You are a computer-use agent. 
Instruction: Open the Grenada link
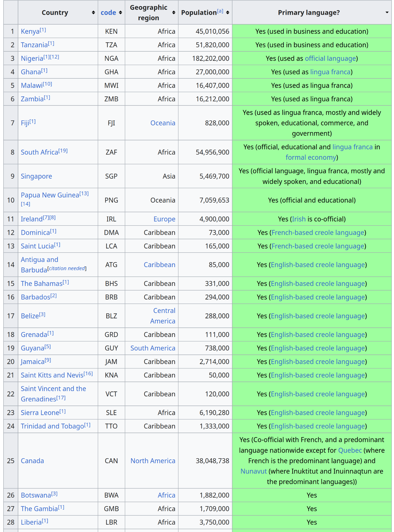(34, 335)
